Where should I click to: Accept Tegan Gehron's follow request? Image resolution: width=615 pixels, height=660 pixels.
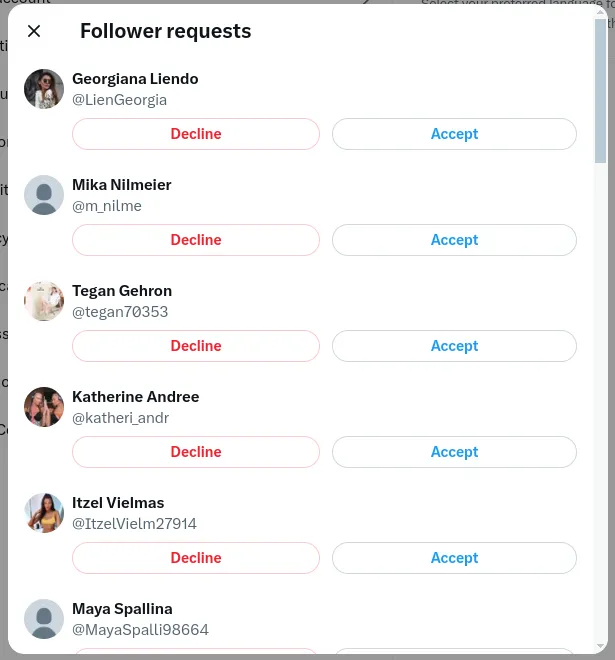click(x=454, y=346)
